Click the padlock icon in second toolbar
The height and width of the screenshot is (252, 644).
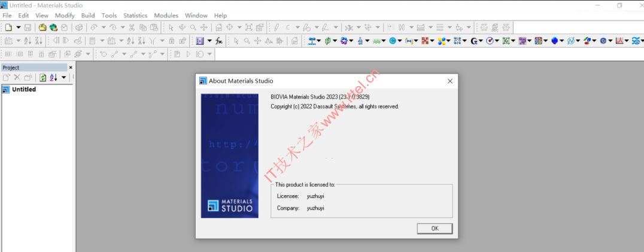(172, 41)
